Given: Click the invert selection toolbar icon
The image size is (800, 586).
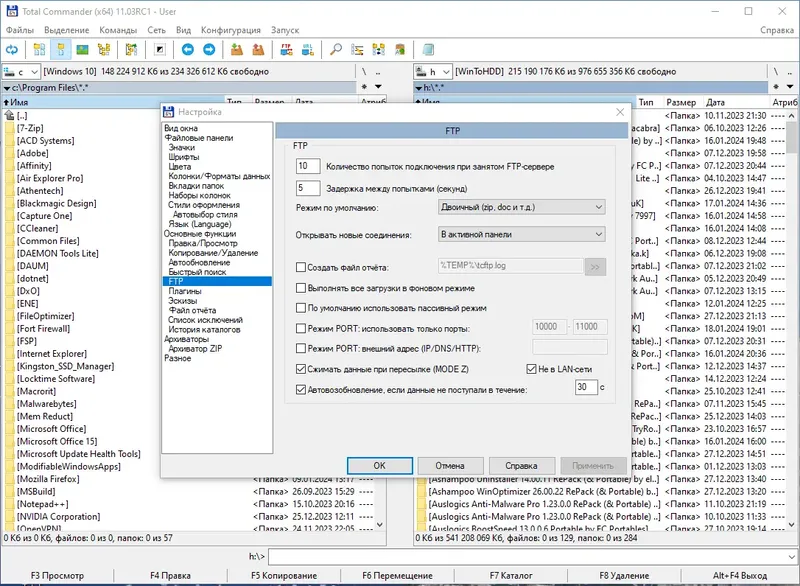Looking at the screenshot, I should tap(160, 49).
